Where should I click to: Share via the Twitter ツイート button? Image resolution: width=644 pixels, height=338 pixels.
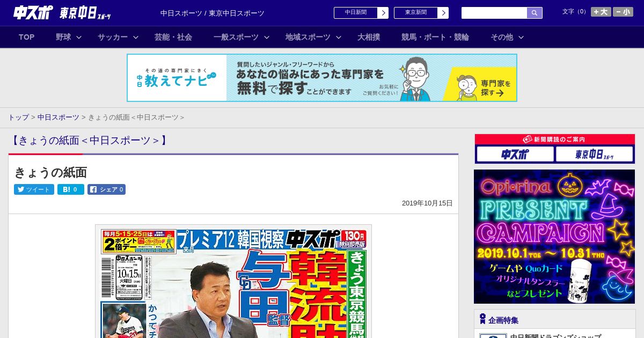(34, 189)
